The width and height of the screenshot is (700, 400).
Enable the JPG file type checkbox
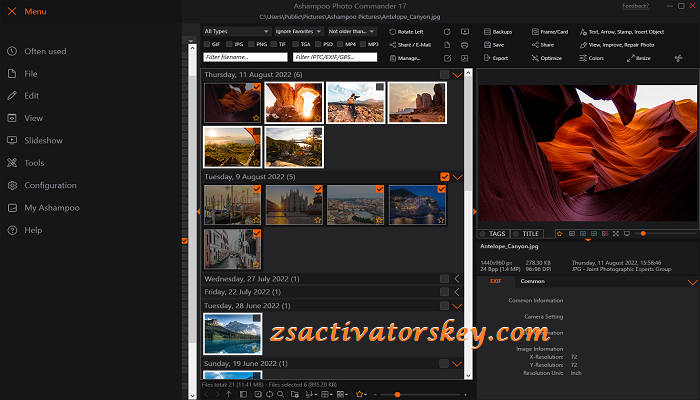(x=229, y=44)
